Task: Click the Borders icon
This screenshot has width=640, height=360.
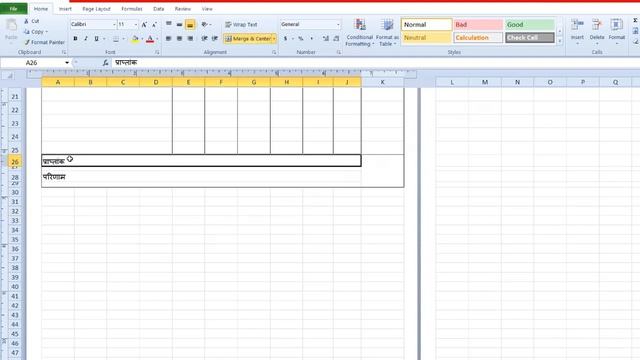Action: [x=116, y=39]
